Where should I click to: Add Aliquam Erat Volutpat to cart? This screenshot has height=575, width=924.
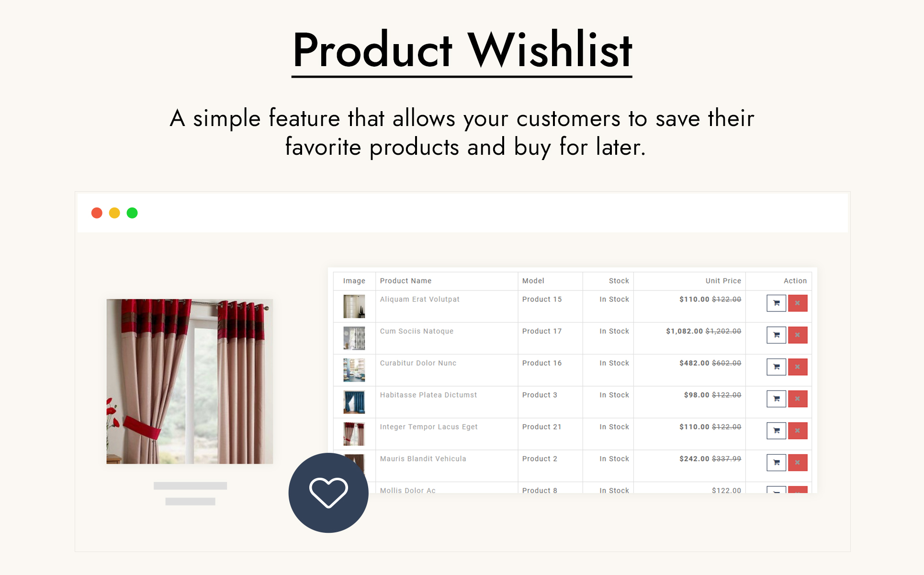(x=776, y=303)
